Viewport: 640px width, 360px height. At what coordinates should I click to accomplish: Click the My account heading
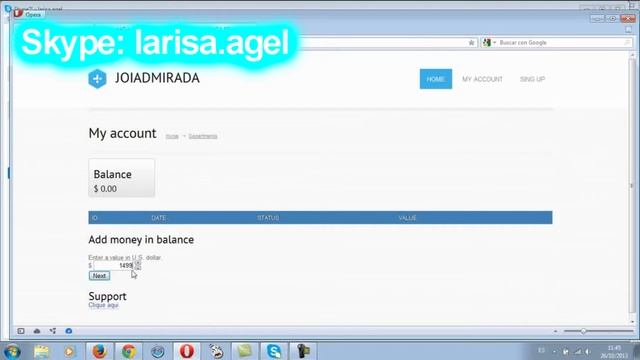point(122,133)
